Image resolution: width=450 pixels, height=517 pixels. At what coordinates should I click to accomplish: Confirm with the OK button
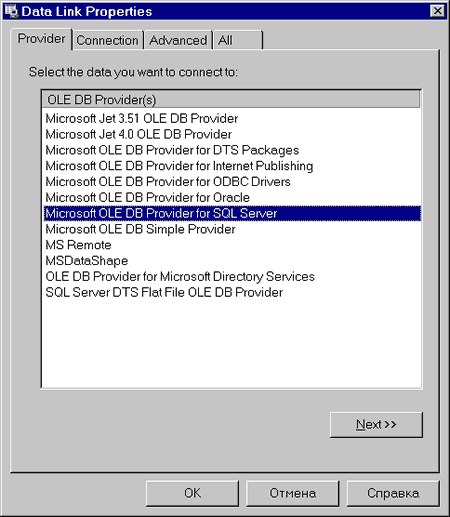click(192, 493)
